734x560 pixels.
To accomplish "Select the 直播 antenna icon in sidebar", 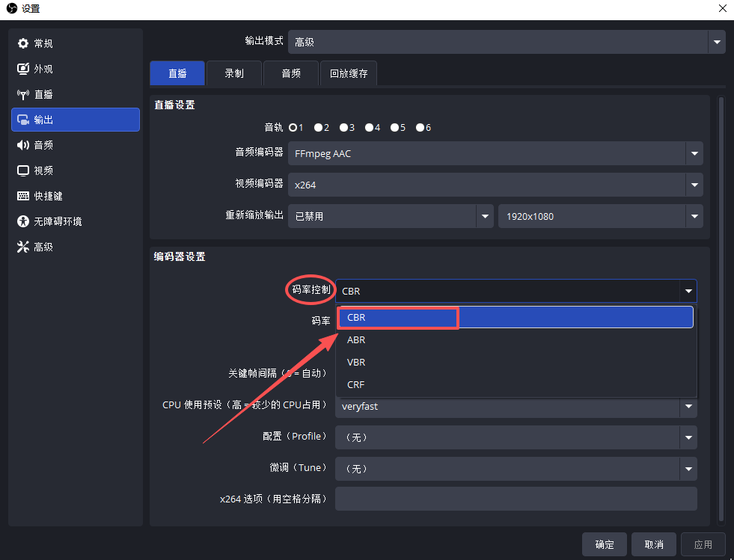I will 23,94.
